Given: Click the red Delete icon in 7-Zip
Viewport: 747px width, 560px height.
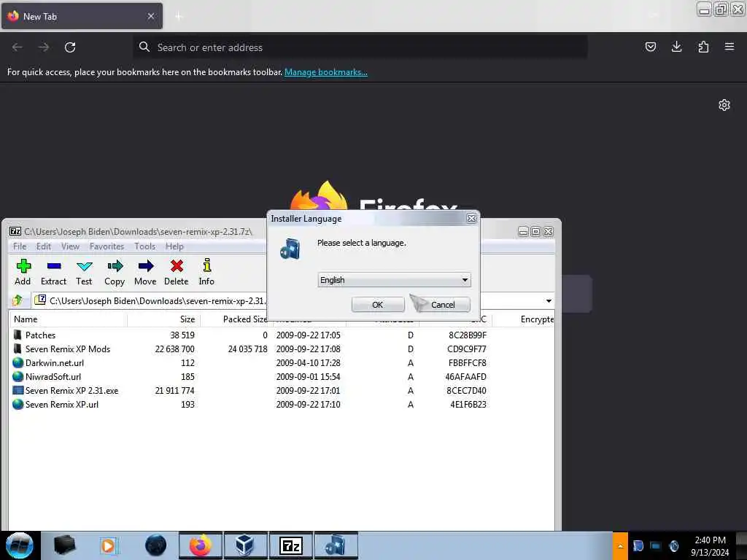Looking at the screenshot, I should pos(177,273).
